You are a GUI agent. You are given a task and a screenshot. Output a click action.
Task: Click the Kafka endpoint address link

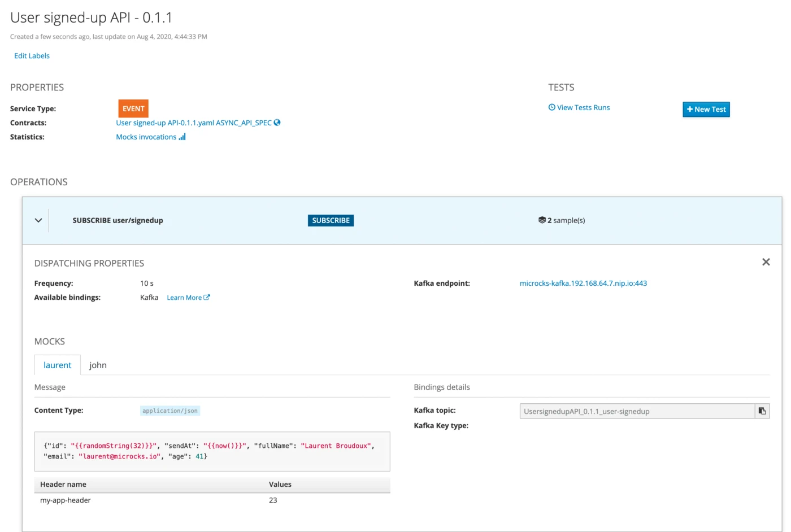click(x=583, y=284)
